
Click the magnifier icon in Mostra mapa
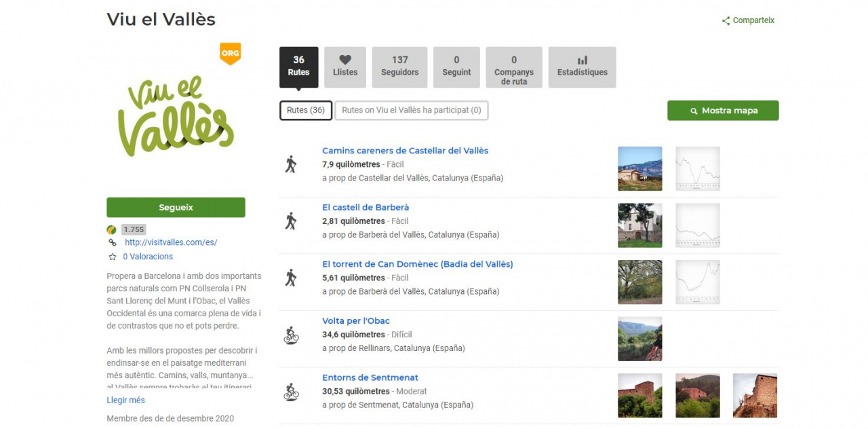tap(694, 111)
